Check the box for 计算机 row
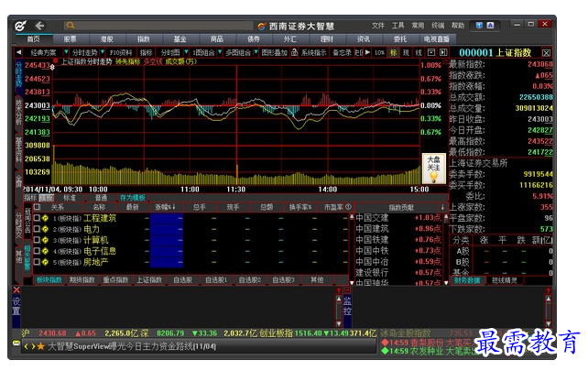The image size is (588, 371). pyautogui.click(x=37, y=240)
